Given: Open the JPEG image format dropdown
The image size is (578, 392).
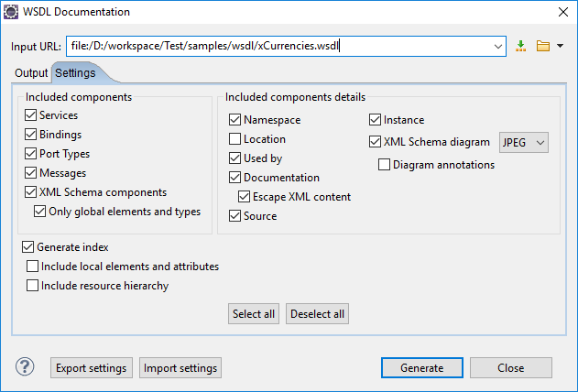Looking at the screenshot, I should click(x=524, y=142).
